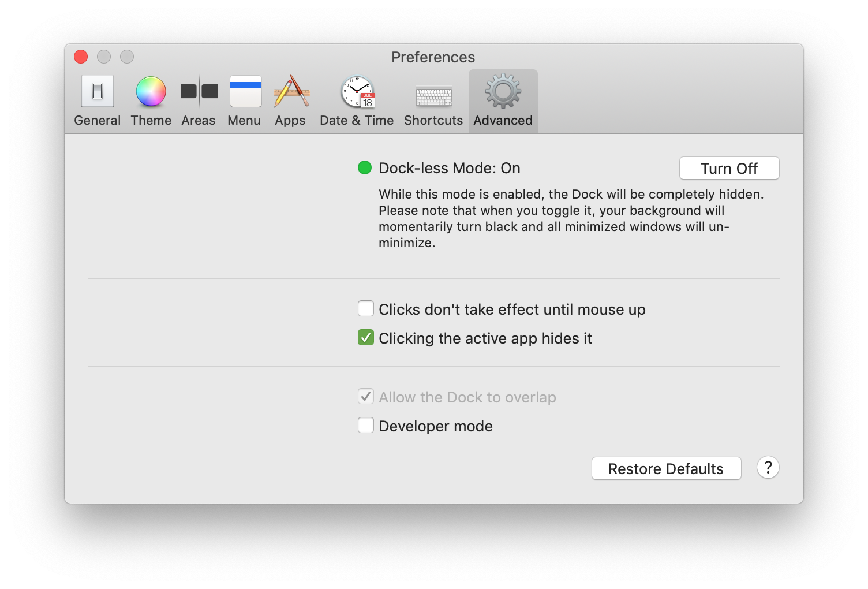Click the Preferences window title
The height and width of the screenshot is (589, 868).
coord(433,57)
